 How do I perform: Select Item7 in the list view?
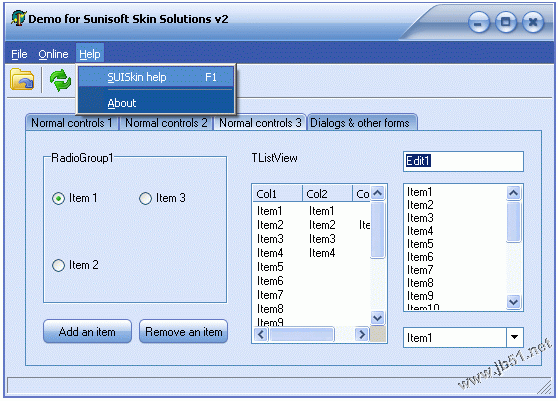pyautogui.click(x=270, y=295)
